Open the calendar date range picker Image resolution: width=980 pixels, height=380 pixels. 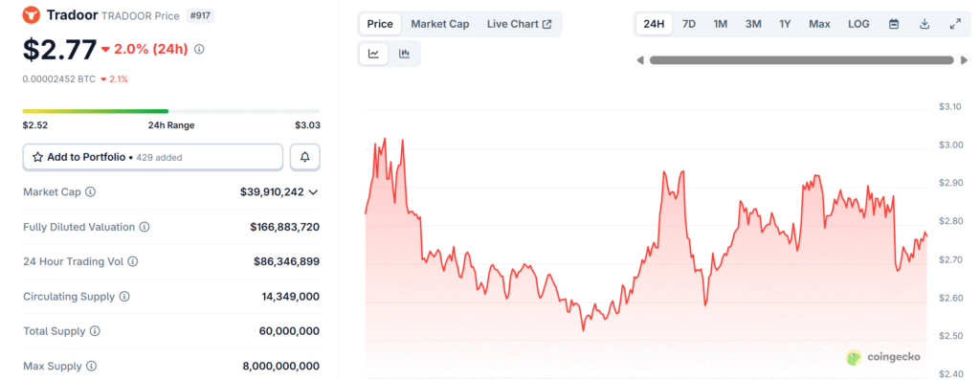[894, 24]
